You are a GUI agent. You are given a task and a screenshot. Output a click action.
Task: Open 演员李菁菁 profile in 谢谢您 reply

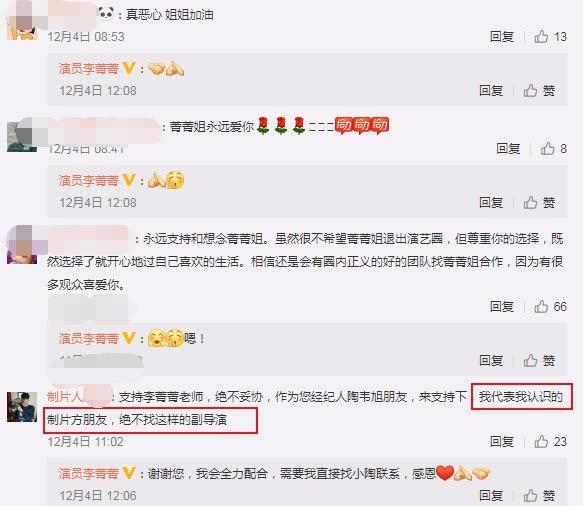[88, 473]
